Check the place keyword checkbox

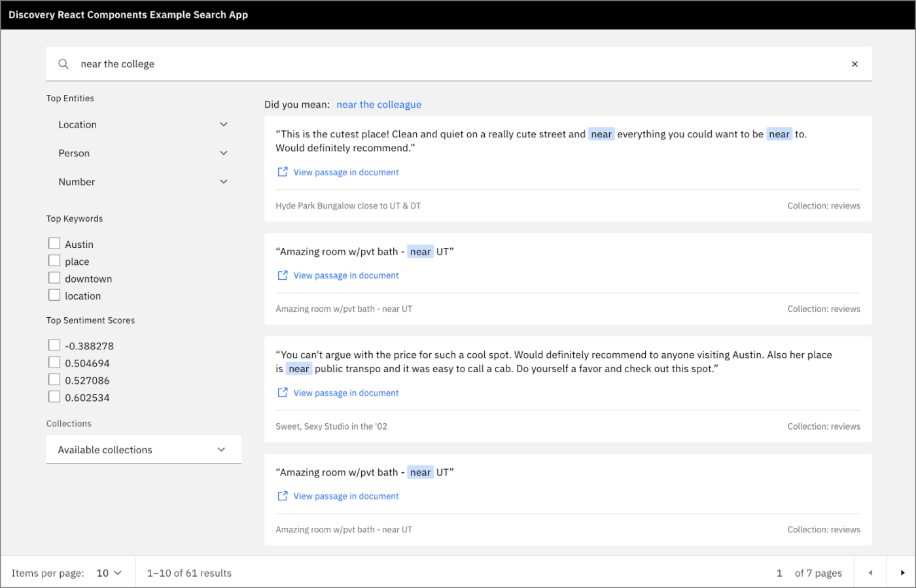54,260
